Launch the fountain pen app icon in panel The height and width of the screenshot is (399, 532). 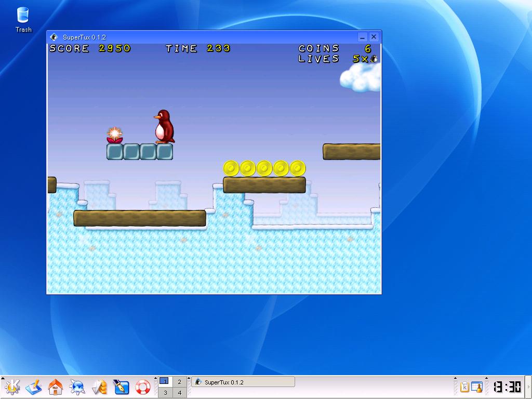121,387
